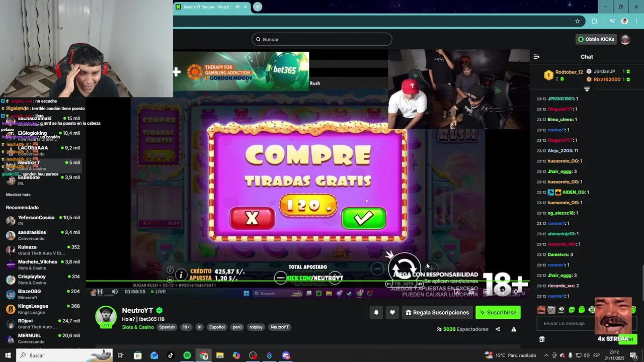This screenshot has height=362, width=644.
Task: Open the Kick user avatar menu
Action: pyautogui.click(x=625, y=39)
